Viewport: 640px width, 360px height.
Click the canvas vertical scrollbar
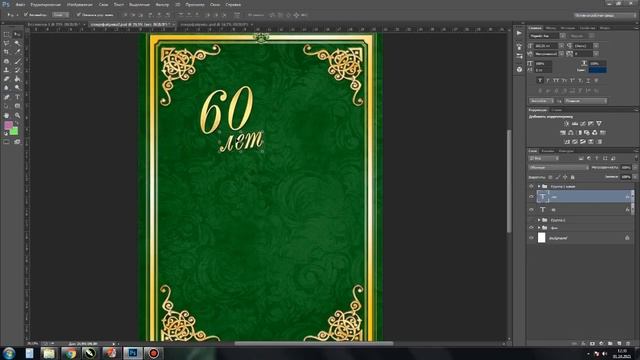[x=509, y=182]
